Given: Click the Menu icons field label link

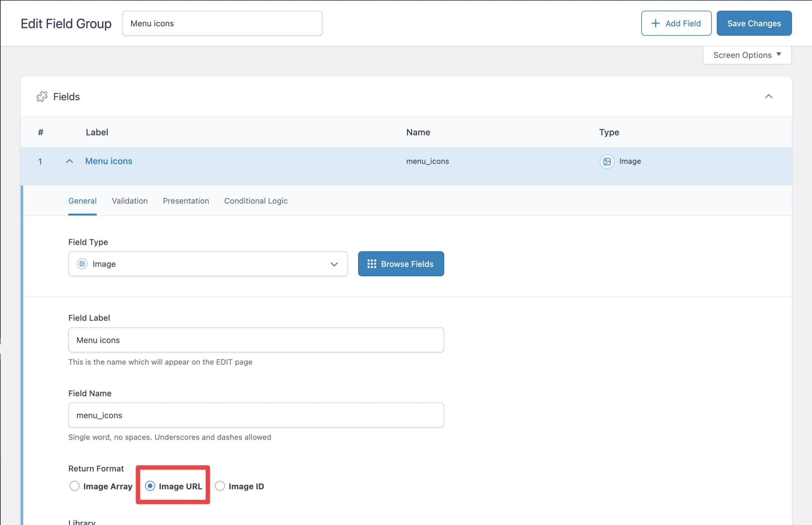Looking at the screenshot, I should pos(109,161).
